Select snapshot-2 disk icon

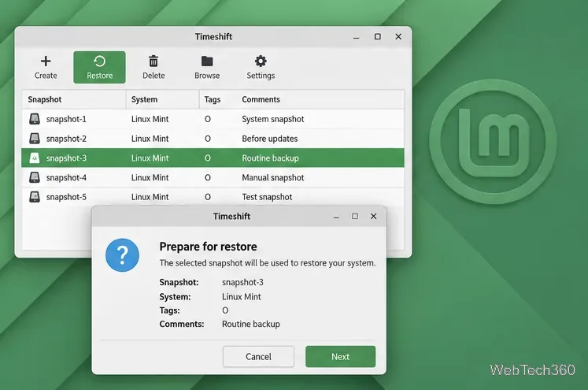(35, 139)
